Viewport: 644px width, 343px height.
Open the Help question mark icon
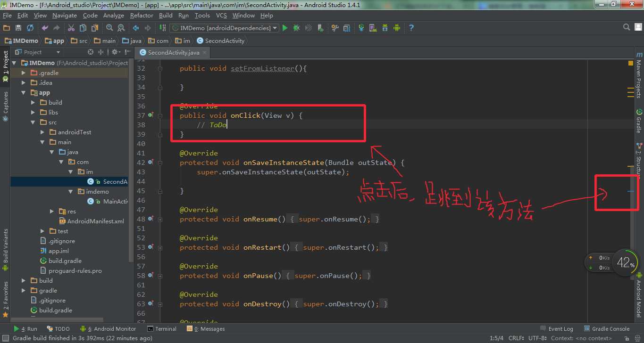point(411,28)
